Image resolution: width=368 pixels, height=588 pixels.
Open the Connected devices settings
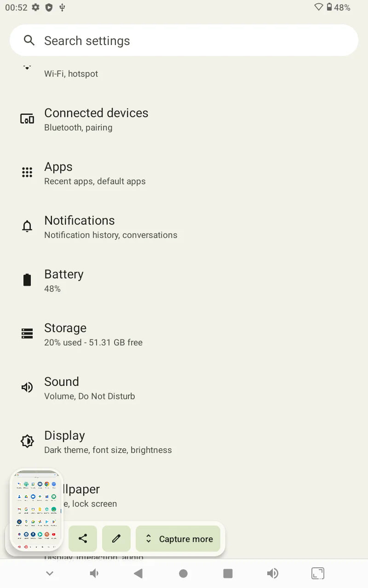184,119
